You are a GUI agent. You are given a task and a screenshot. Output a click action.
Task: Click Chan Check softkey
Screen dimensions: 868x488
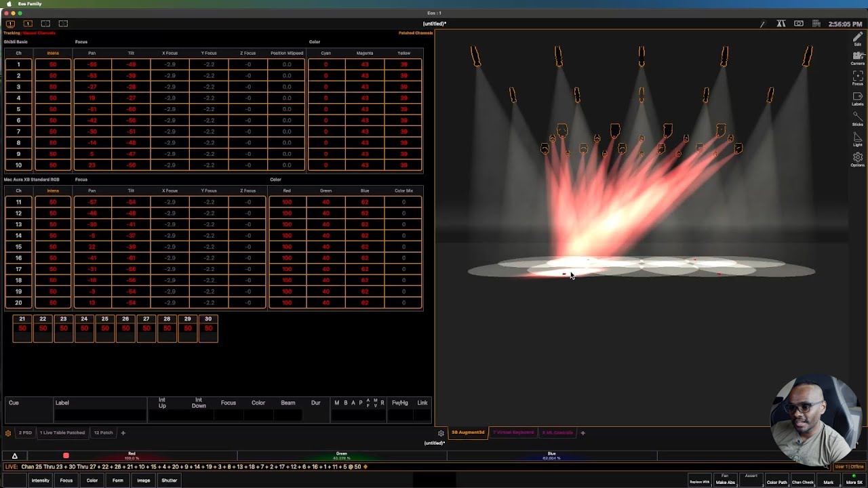coord(802,481)
